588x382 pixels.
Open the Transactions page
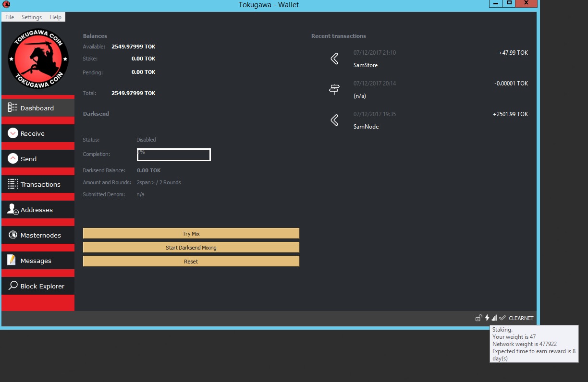tap(38, 184)
